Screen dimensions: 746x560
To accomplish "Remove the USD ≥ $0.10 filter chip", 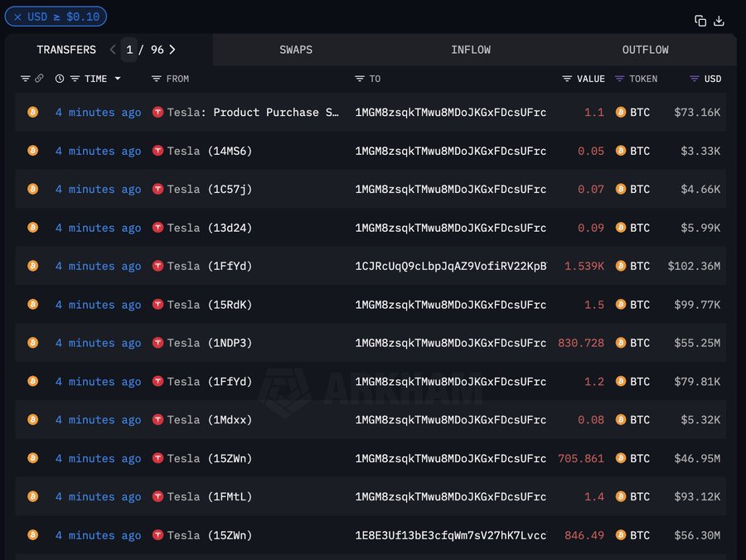I will tap(20, 16).
